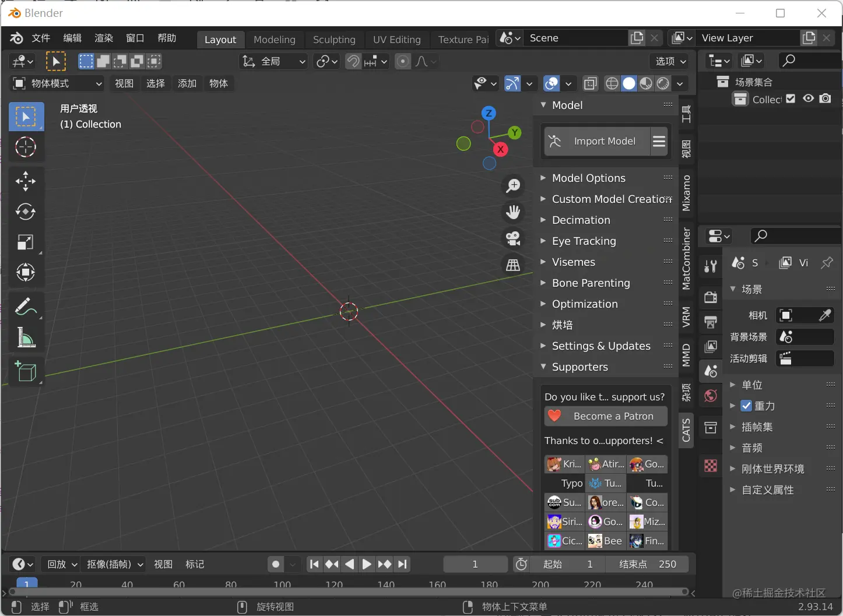Viewport: 843px width, 616px height.
Task: Select the Move tool in the toolbar
Action: 26,181
